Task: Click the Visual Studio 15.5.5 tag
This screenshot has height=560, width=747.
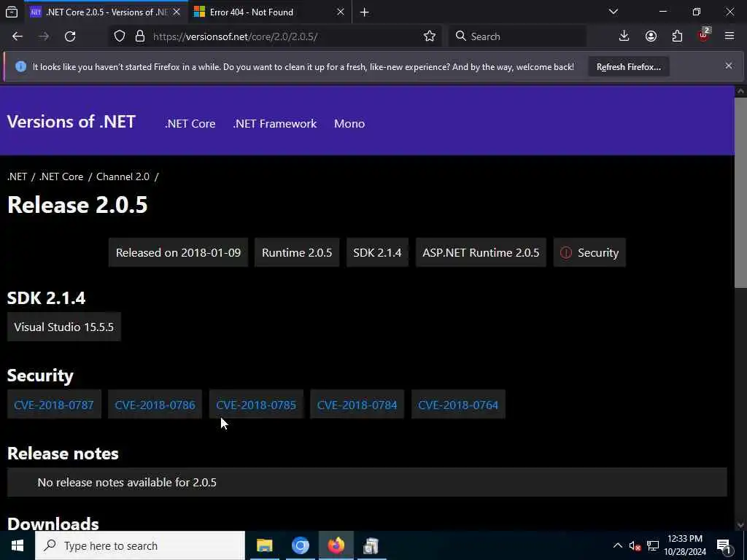Action: (64, 327)
